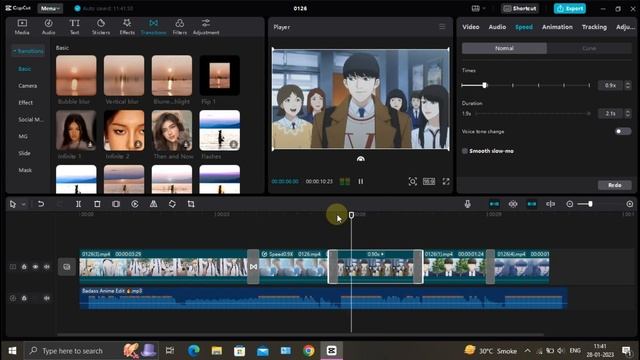Screen dimensions: 640x360
Task: Open the Audio panel
Action: point(48,27)
